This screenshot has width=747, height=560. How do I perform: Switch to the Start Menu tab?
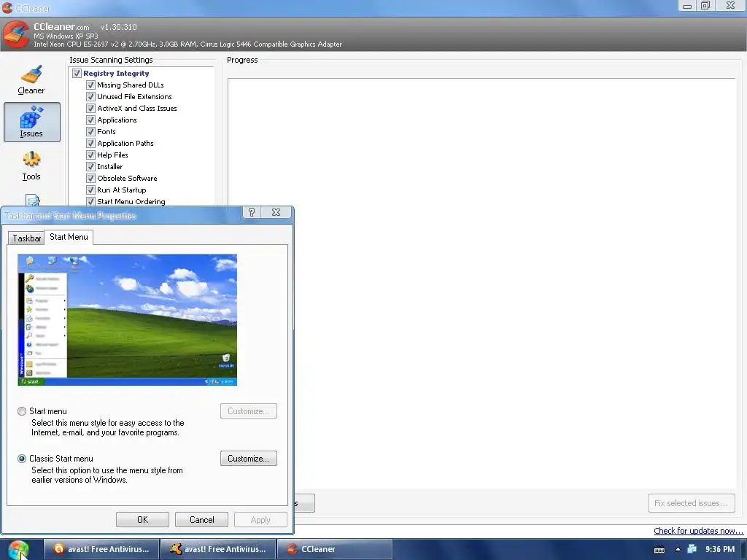[69, 237]
